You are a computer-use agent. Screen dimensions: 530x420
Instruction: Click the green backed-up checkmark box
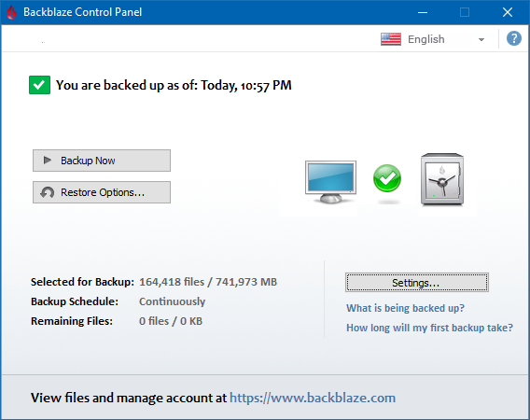[39, 85]
